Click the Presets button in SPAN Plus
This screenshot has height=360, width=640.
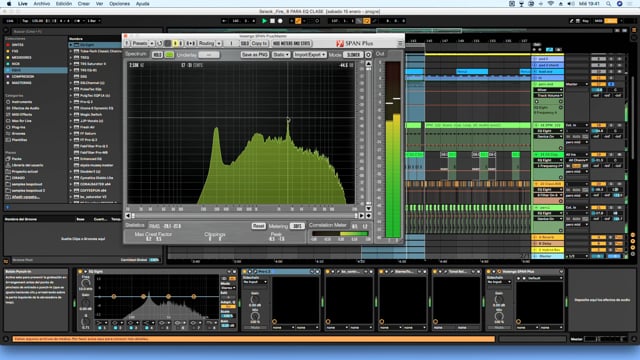tap(140, 43)
